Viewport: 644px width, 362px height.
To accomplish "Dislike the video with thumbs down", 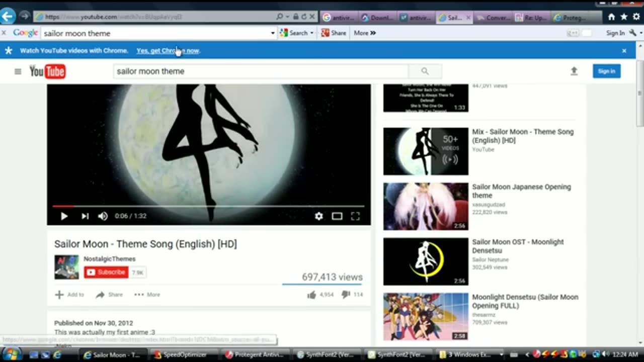I will [346, 295].
